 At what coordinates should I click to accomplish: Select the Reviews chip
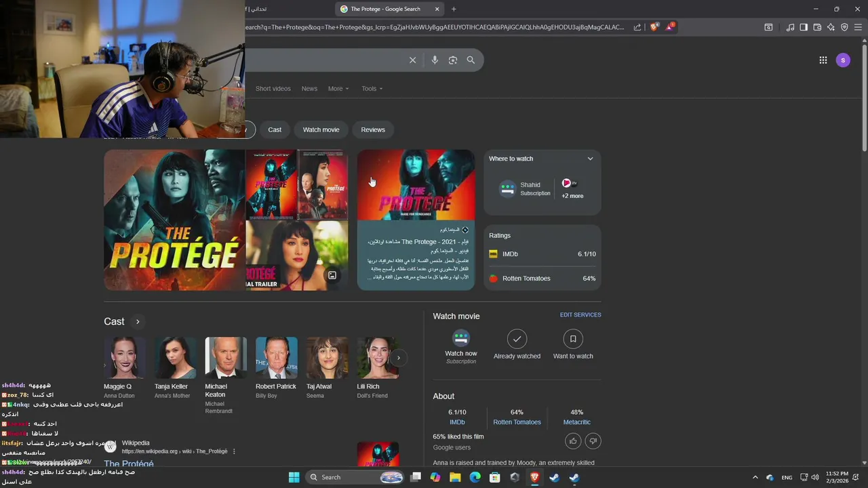pos(373,129)
